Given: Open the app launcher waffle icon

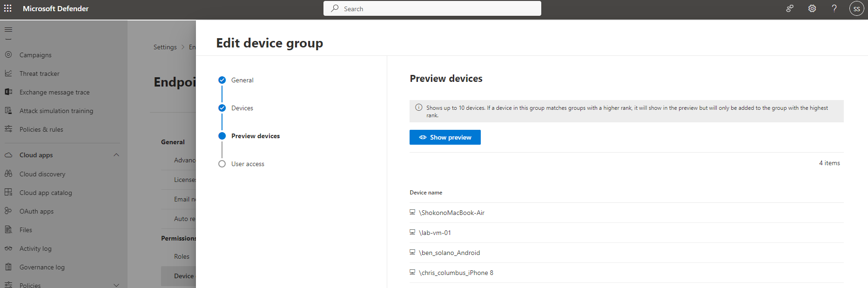Looking at the screenshot, I should point(8,8).
